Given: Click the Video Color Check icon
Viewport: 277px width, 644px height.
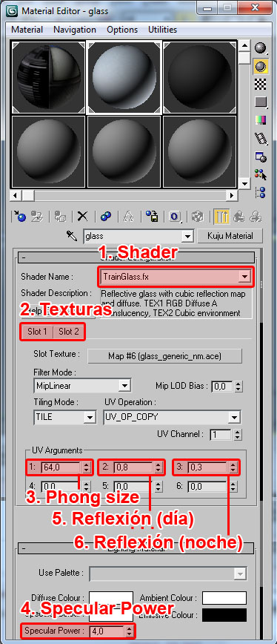Looking at the screenshot, I should 260,120.
